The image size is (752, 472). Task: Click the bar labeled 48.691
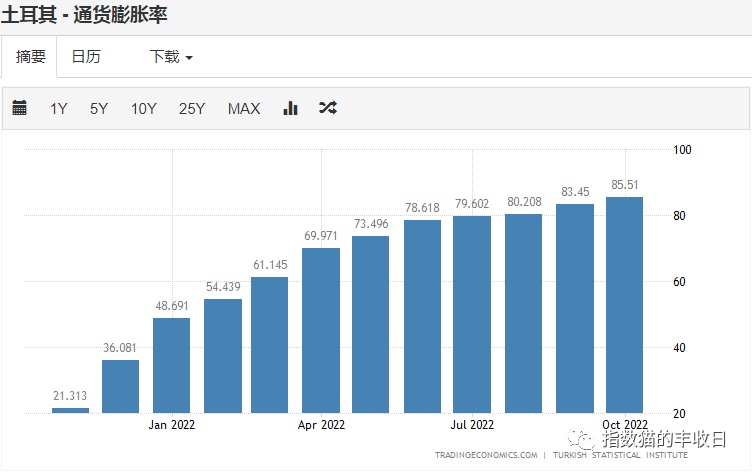coord(171,365)
